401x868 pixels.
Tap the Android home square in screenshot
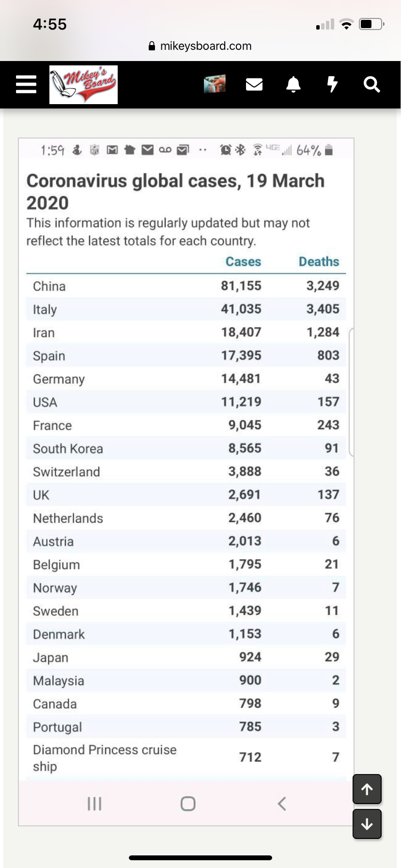188,804
